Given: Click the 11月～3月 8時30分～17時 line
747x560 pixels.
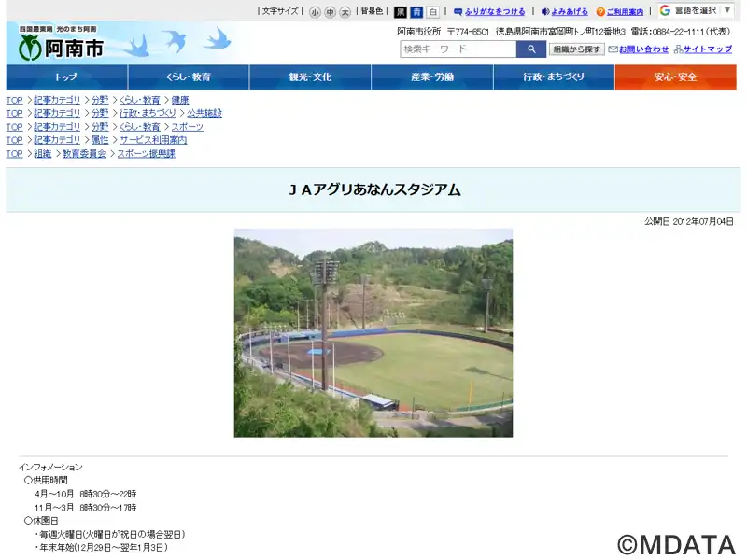Looking at the screenshot, I should (x=86, y=508).
